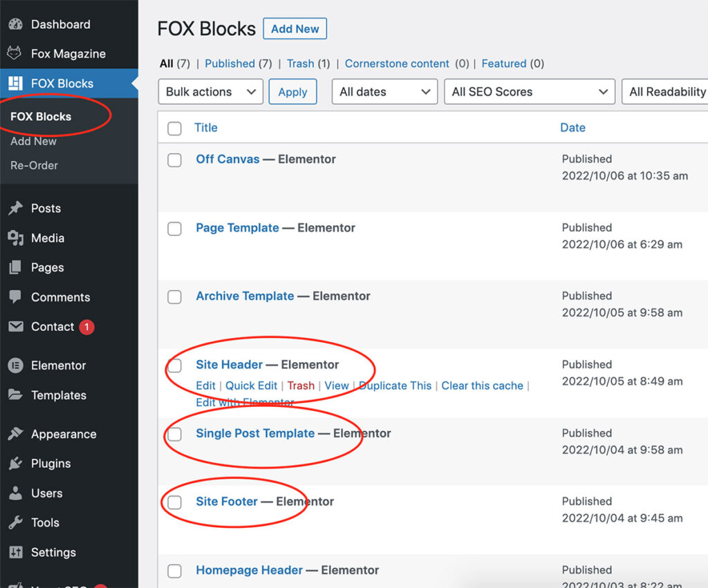Viewport: 708px width, 588px height.
Task: Click the Templates folder icon
Action: point(15,395)
